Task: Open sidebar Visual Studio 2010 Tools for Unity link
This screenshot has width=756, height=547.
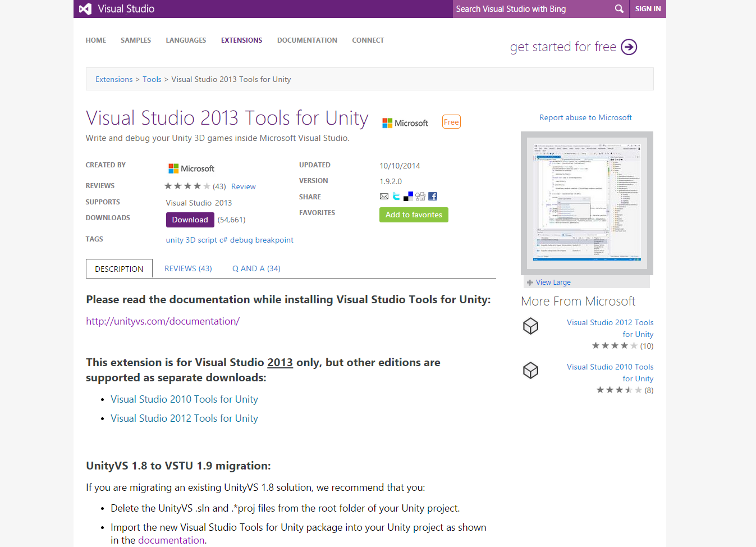Action: pyautogui.click(x=610, y=372)
